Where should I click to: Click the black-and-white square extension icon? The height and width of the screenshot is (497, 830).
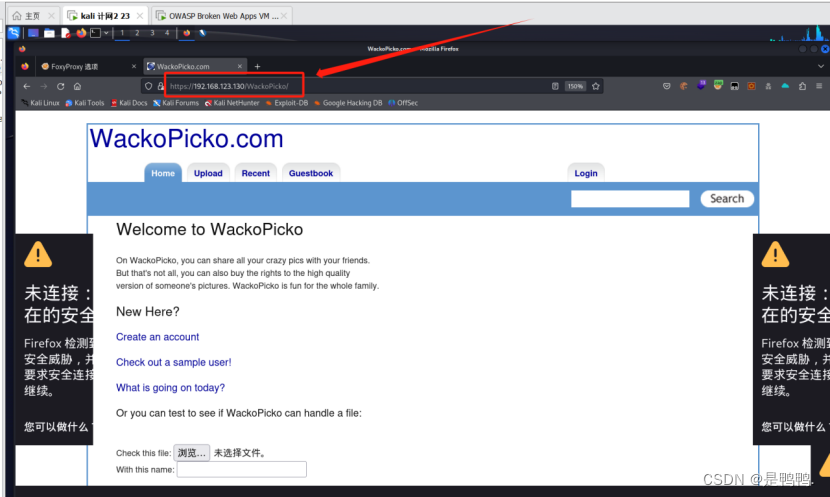[735, 86]
